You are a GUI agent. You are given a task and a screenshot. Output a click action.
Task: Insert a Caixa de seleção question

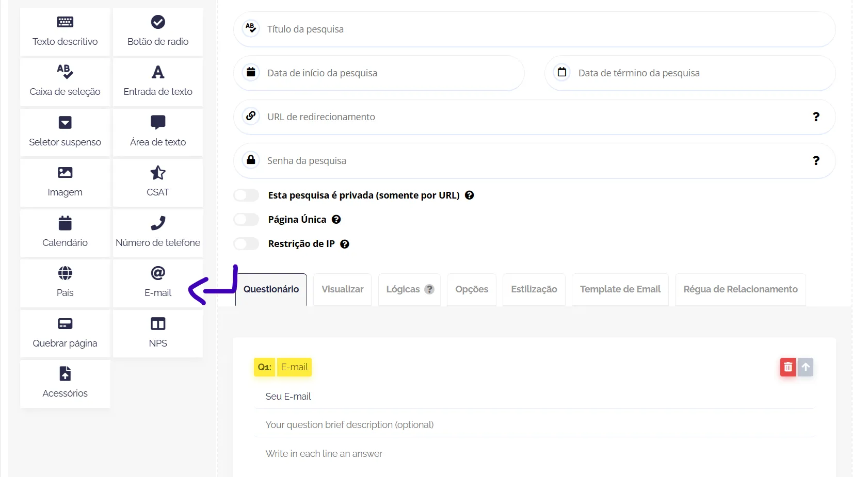[x=65, y=82]
